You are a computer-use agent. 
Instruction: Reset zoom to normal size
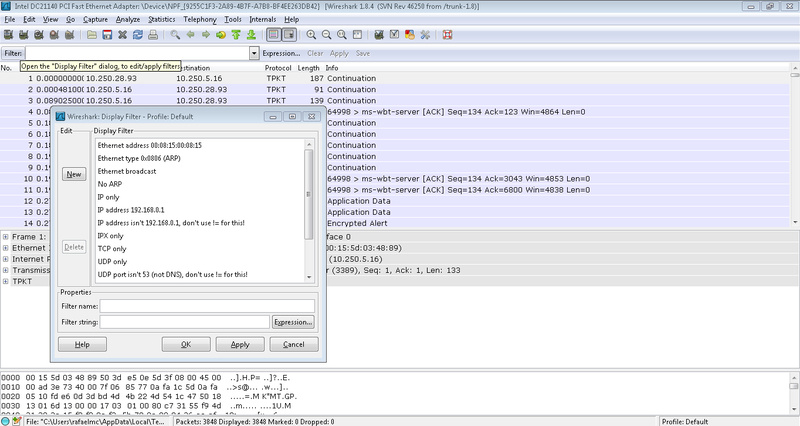342,35
